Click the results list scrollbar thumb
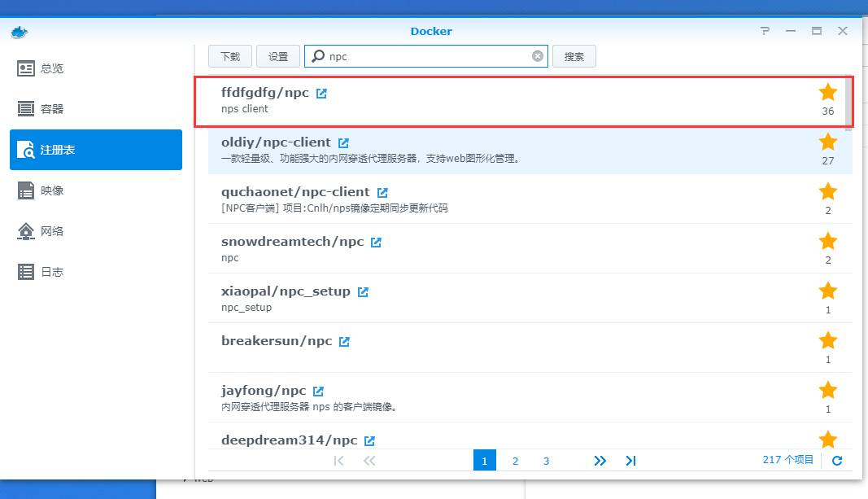The image size is (868, 499). [848, 103]
